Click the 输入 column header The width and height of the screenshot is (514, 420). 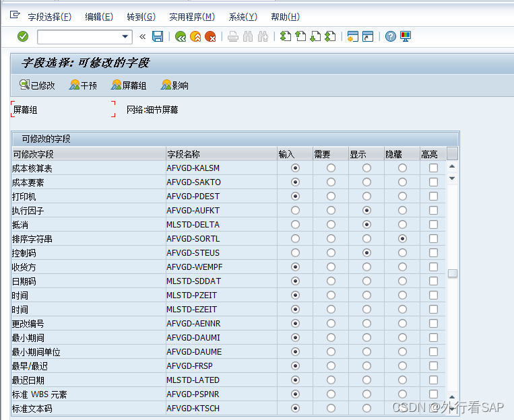pos(295,154)
